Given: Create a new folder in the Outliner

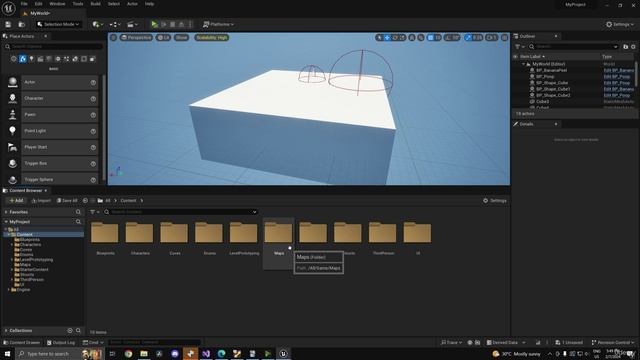Looking at the screenshot, I should 626,47.
